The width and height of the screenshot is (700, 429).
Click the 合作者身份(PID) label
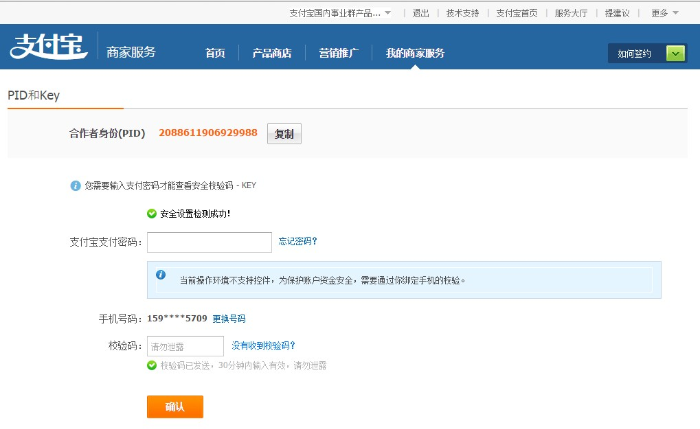click(107, 133)
